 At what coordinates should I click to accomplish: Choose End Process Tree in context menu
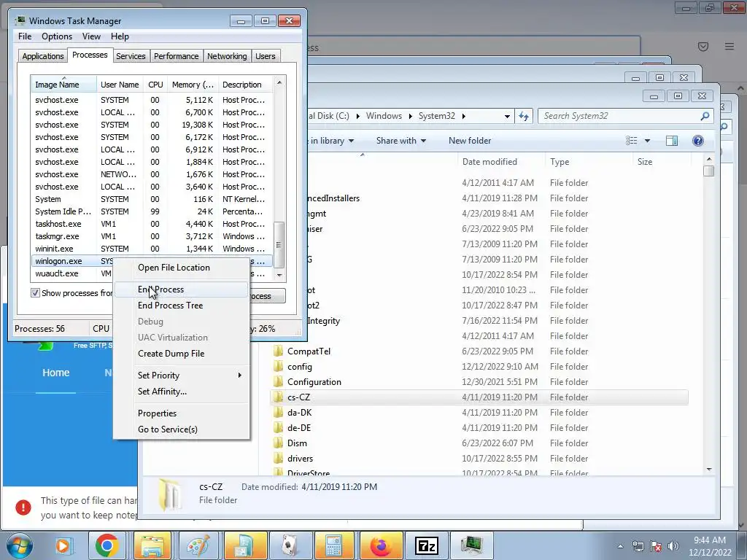[181, 306]
